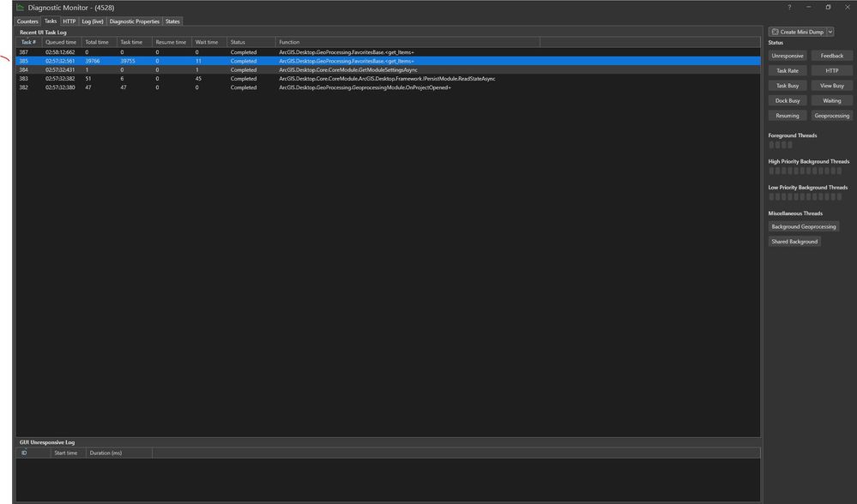Screen dimensions: 857x504
Task: Select task number 384 cell
Action: tap(23, 70)
